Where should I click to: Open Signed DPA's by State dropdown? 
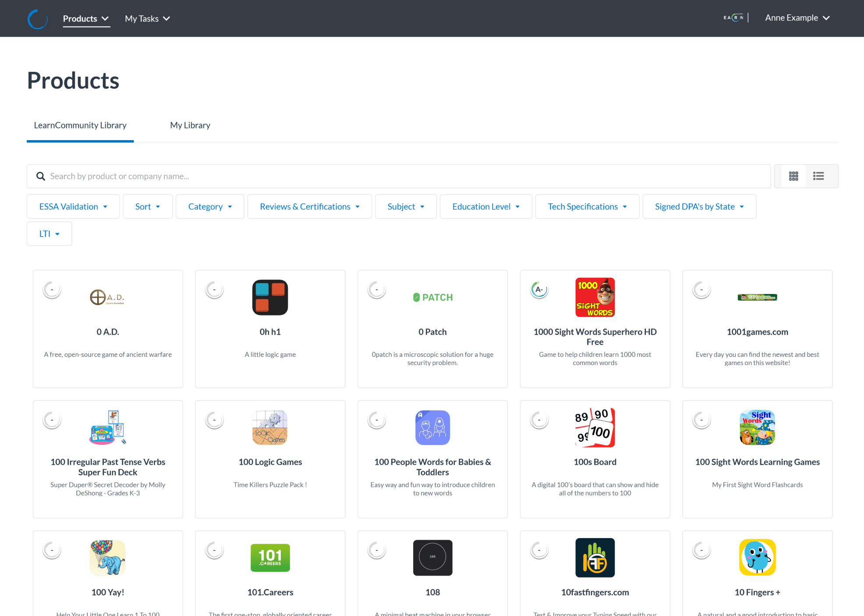coord(699,207)
